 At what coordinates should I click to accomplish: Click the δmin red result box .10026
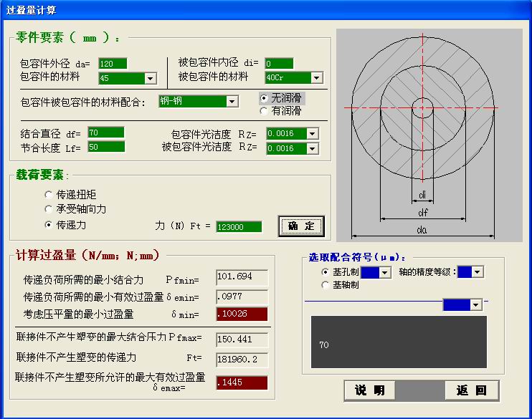point(242,314)
